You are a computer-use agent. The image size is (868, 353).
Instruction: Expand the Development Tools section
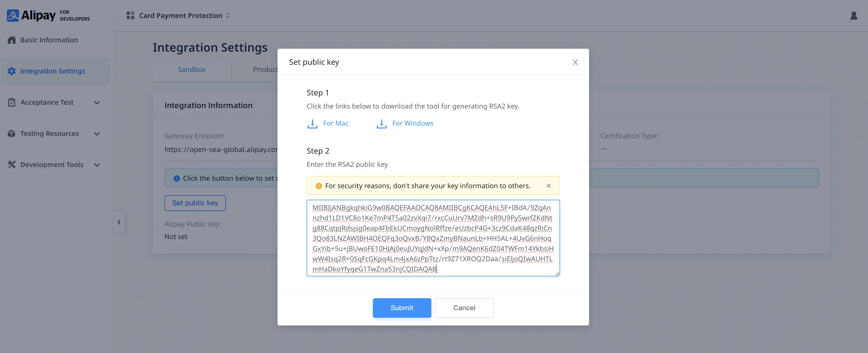[97, 165]
